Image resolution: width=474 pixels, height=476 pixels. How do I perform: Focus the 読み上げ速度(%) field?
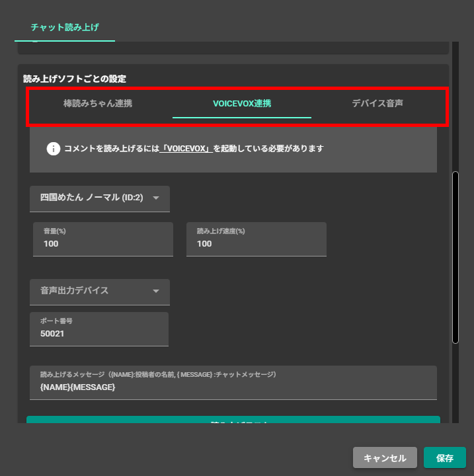pos(257,239)
